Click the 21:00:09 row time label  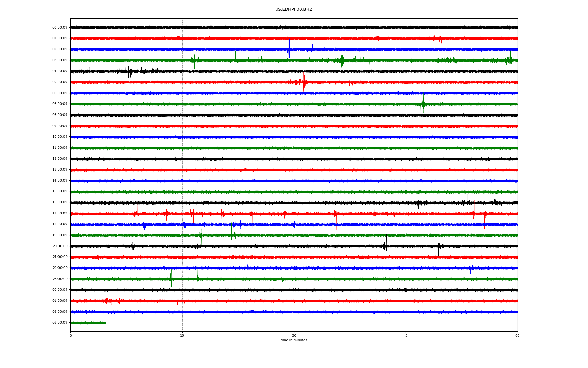[x=60, y=257]
